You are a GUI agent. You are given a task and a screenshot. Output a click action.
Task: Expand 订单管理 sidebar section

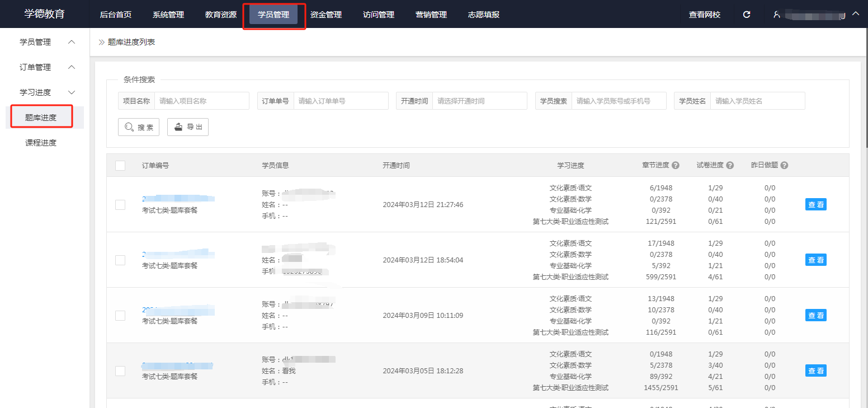(71, 67)
